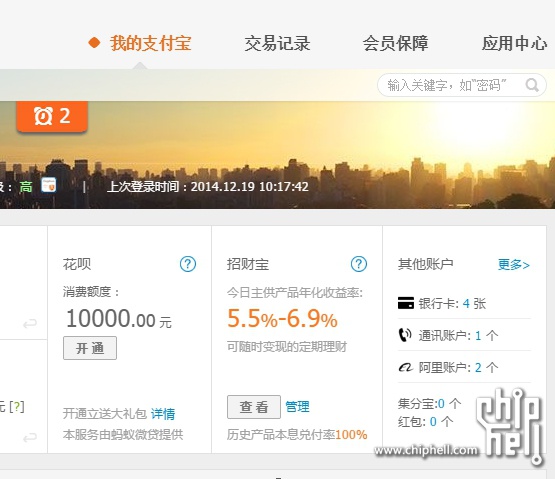This screenshot has width=555, height=479.
Task: Click the orange alarm clock notification badge
Action: (x=52, y=116)
